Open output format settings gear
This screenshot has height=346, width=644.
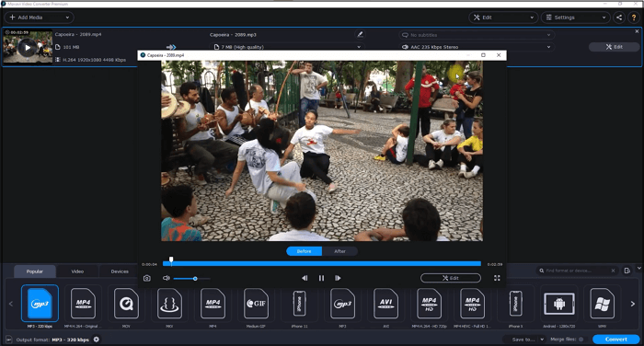[x=96, y=340]
